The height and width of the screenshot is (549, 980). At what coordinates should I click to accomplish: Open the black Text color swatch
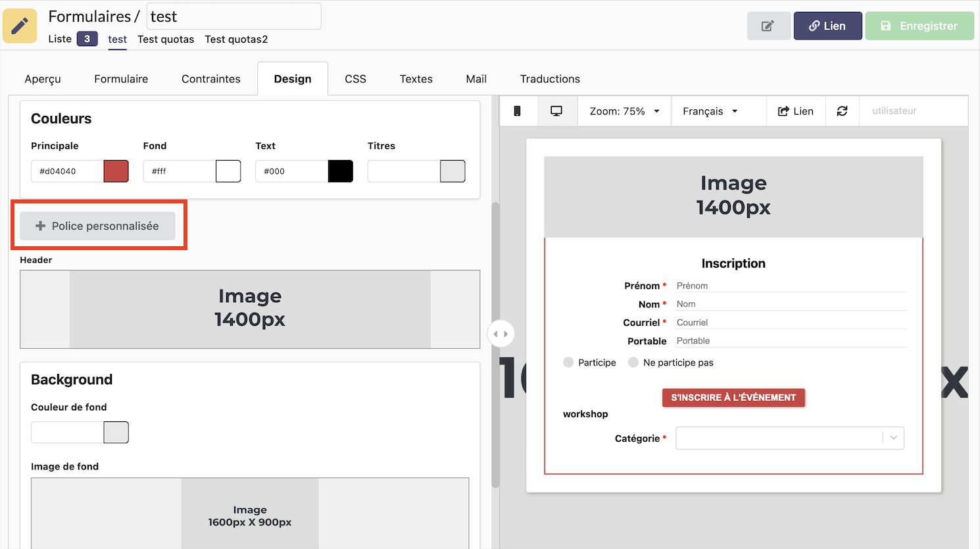pos(340,171)
